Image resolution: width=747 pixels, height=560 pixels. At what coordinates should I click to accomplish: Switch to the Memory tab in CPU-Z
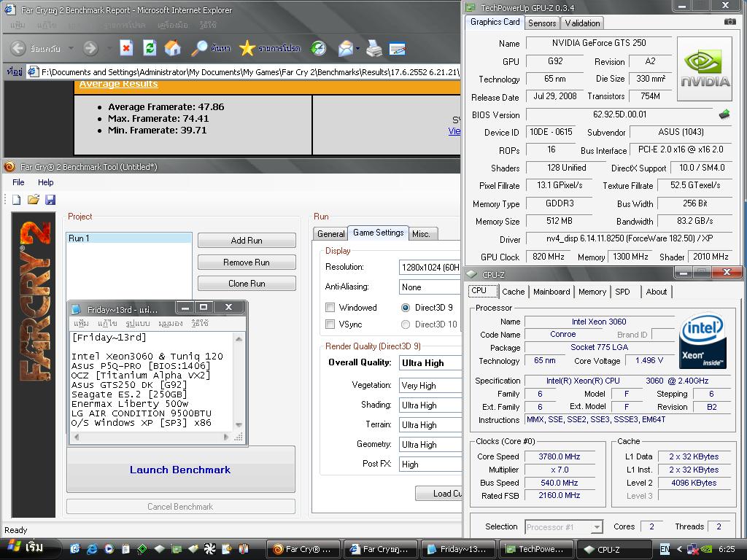592,292
